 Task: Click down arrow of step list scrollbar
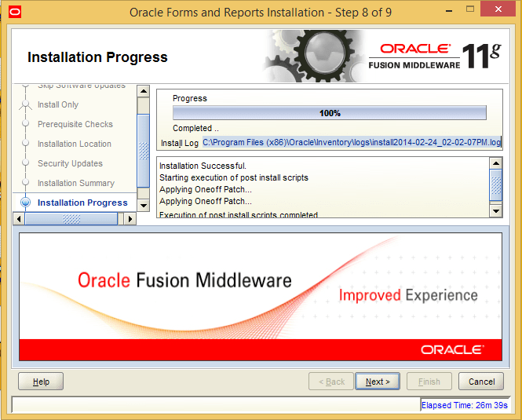click(x=144, y=205)
